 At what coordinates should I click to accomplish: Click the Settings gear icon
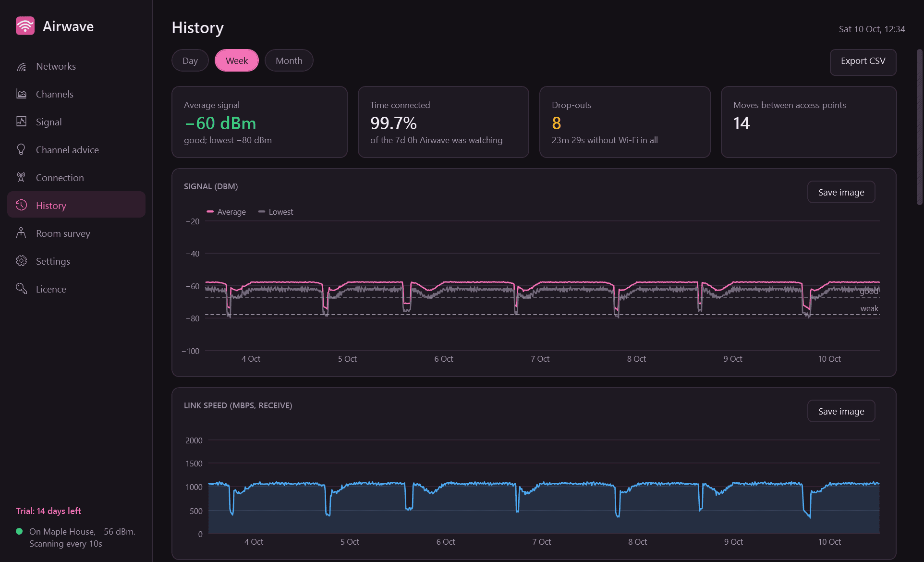[x=21, y=261]
